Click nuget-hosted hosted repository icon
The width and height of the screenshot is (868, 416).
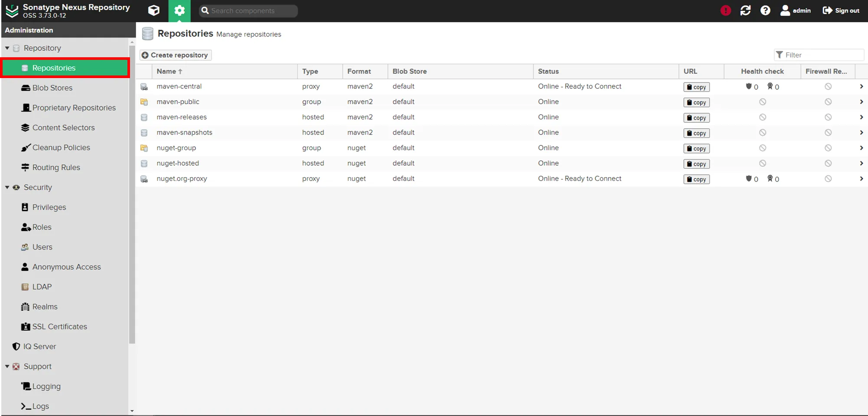144,164
